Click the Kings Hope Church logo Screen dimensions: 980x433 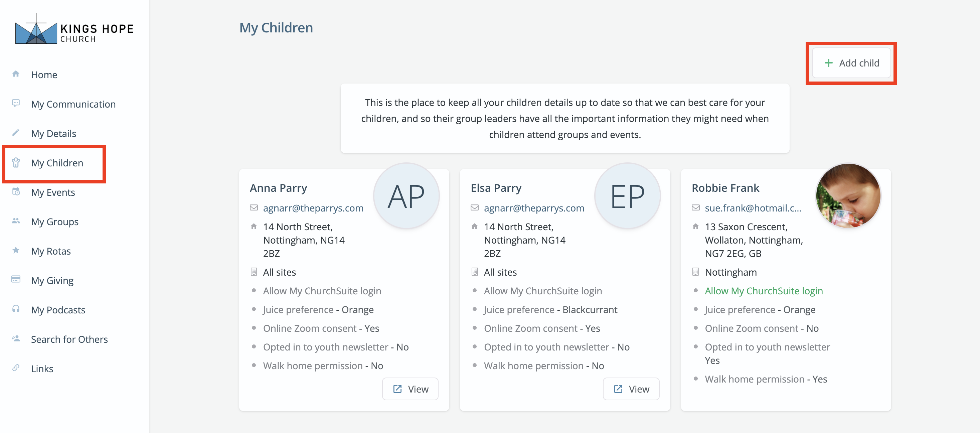74,29
